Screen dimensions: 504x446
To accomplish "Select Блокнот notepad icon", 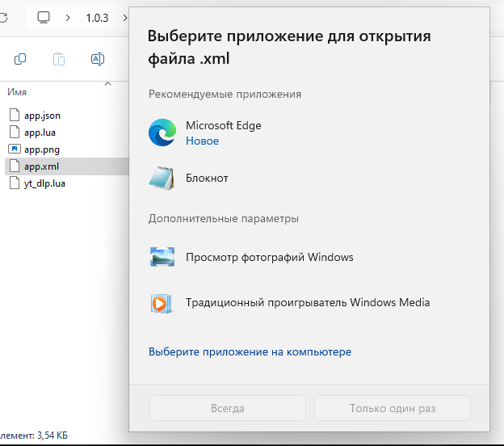I will 162,178.
